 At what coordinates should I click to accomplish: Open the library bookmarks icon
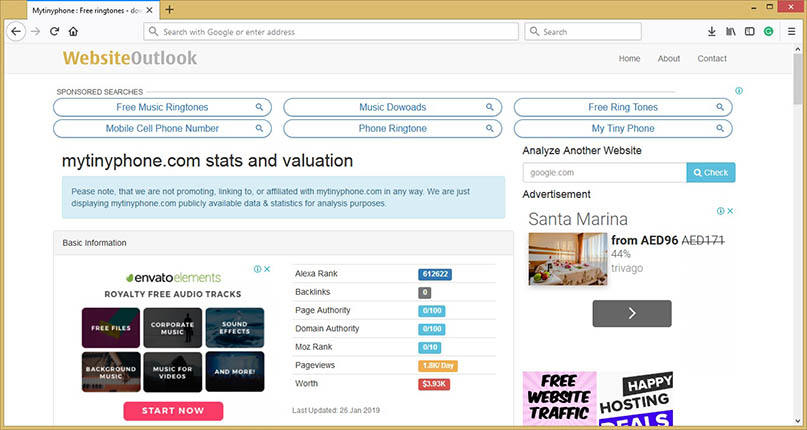pos(731,31)
